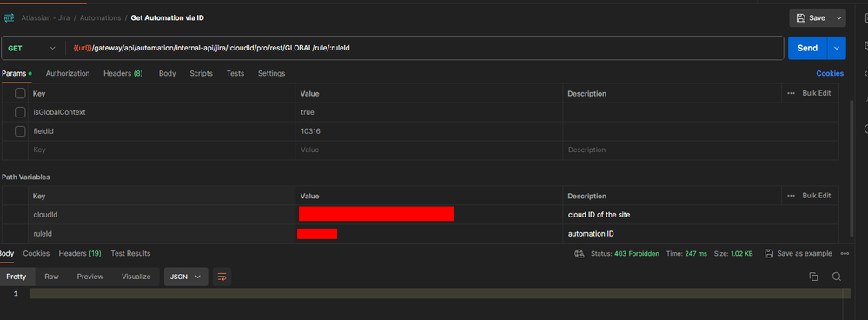Open the Scripts tab
The width and height of the screenshot is (868, 320).
pos(201,73)
